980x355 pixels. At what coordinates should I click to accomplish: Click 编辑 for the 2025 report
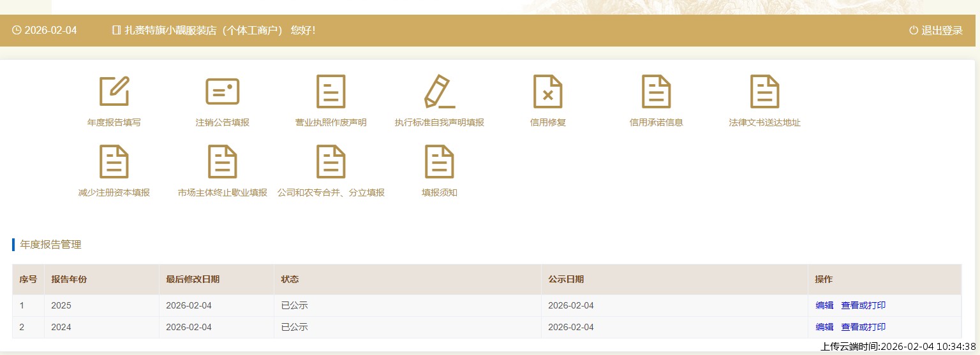[824, 305]
